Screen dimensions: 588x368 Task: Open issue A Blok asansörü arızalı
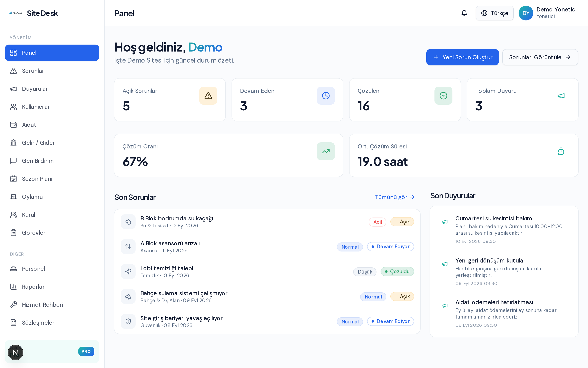pos(267,247)
